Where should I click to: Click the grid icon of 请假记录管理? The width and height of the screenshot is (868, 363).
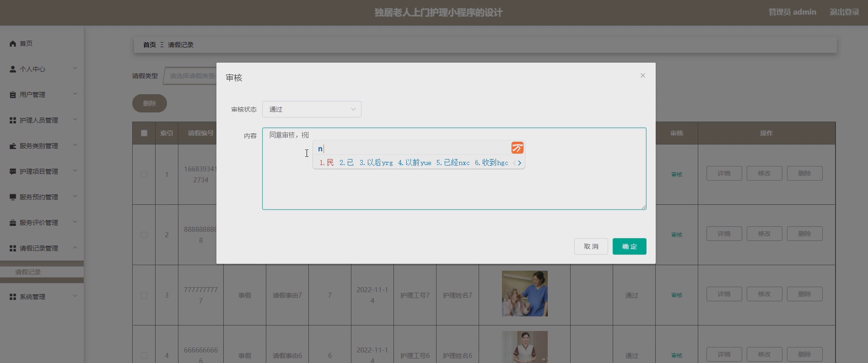[13, 248]
